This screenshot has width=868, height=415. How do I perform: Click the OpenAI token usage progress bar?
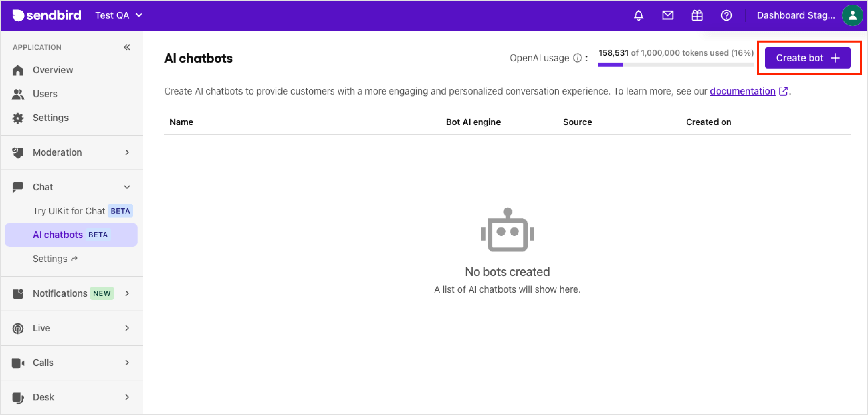pyautogui.click(x=676, y=64)
